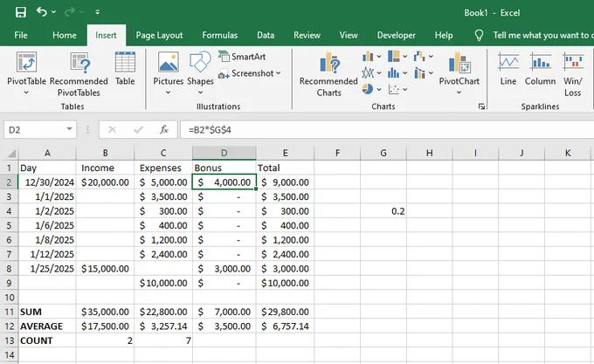Insert a SmartArt graphic
This screenshot has height=364, width=594.
(242, 57)
